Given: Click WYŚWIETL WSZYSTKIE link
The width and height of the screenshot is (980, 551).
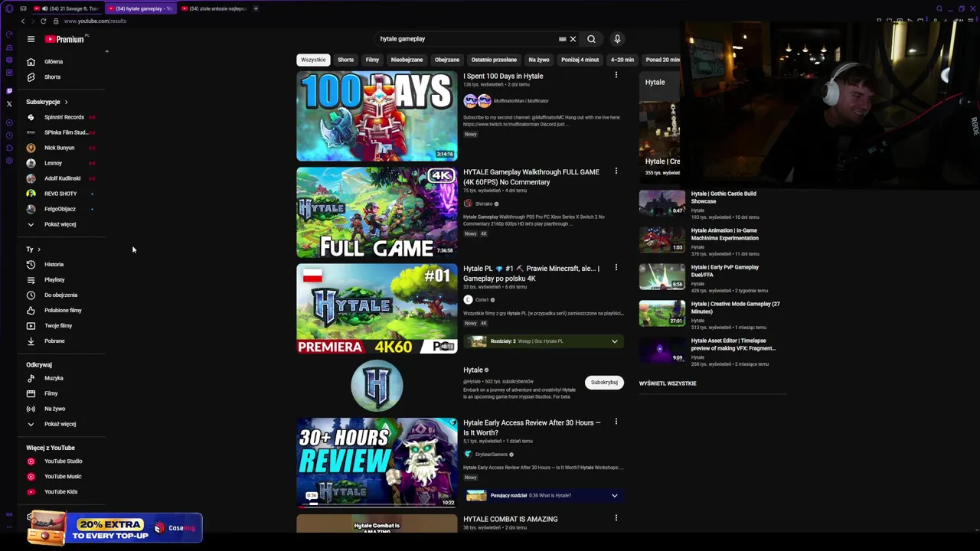Looking at the screenshot, I should click(x=668, y=383).
